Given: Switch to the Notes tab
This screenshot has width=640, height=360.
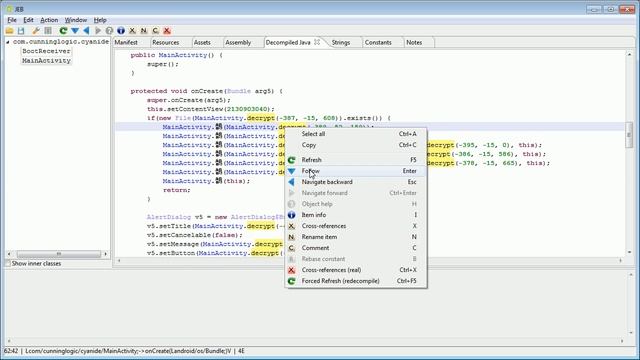Looking at the screenshot, I should click(x=414, y=42).
